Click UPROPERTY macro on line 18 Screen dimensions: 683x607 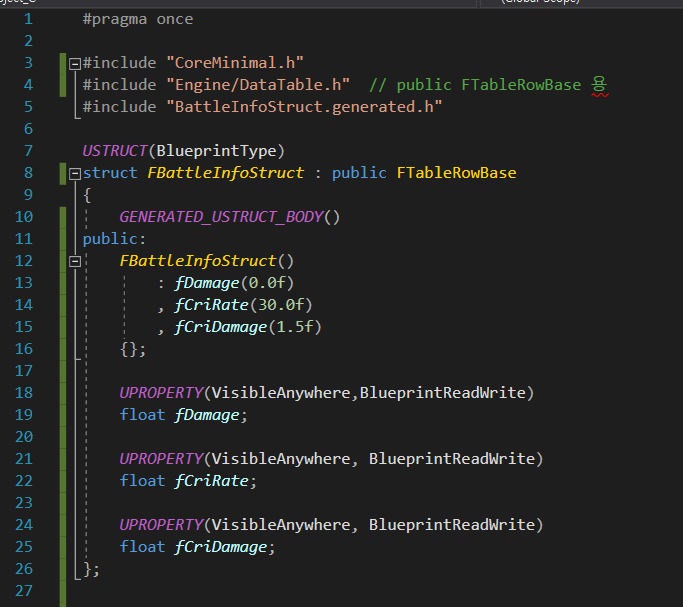pos(162,393)
